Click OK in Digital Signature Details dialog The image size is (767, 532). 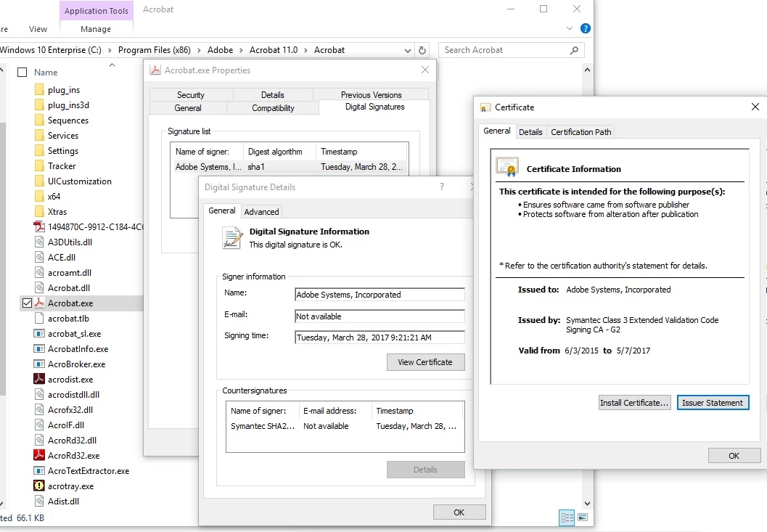459,512
